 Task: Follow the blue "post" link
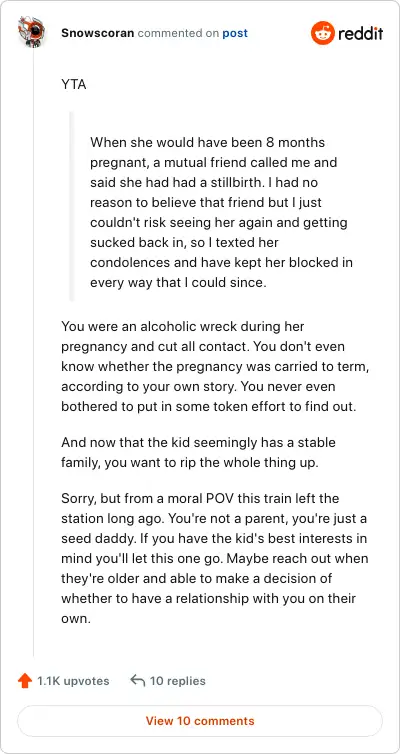point(235,34)
